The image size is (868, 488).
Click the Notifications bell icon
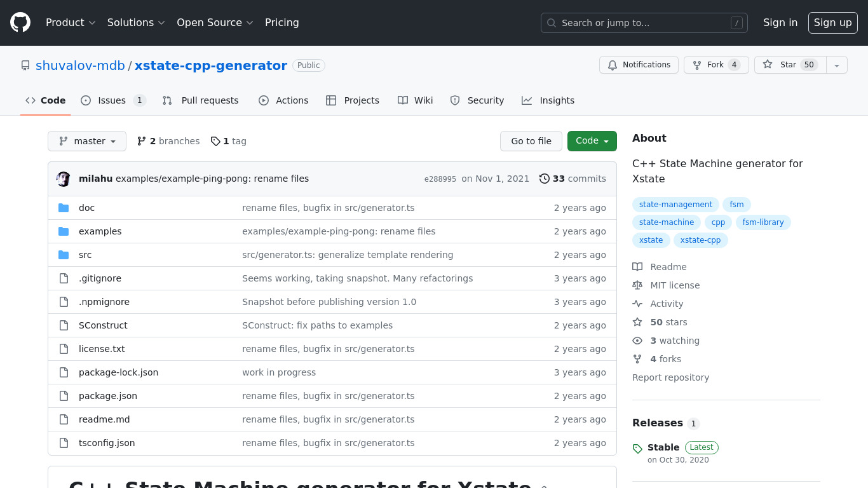tap(613, 65)
